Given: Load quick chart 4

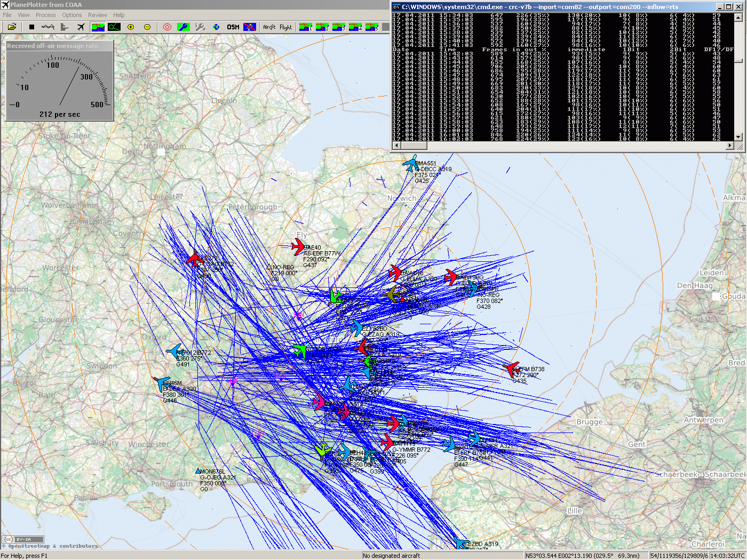Looking at the screenshot, I should 355,27.
